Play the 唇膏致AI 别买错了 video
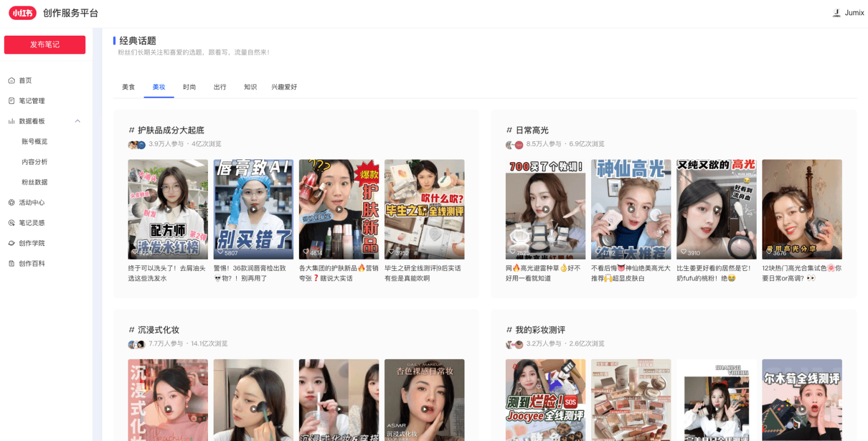Image resolution: width=868 pixels, height=441 pixels. [x=253, y=209]
